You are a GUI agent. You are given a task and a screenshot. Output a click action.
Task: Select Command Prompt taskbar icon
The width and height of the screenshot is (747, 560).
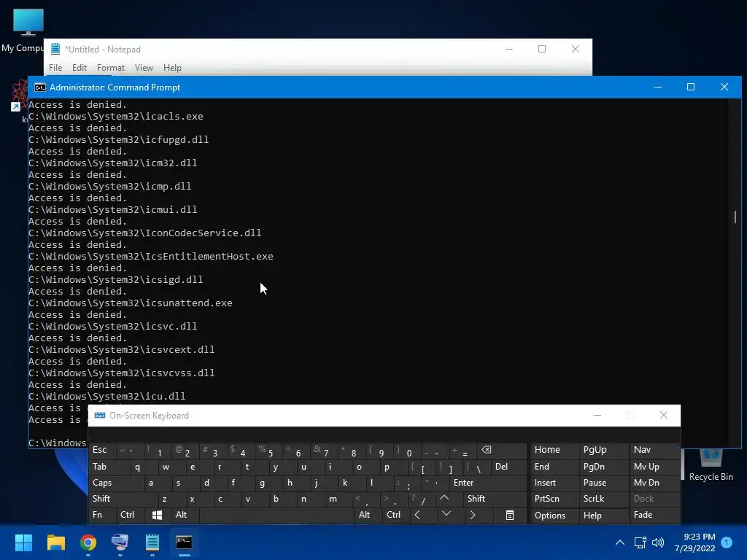coord(184,542)
